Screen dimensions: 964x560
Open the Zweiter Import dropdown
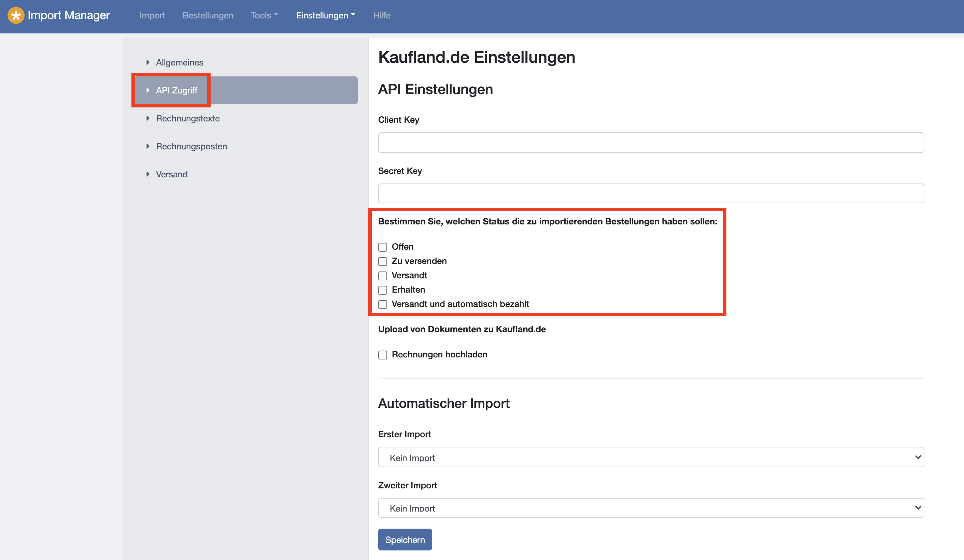pyautogui.click(x=651, y=508)
